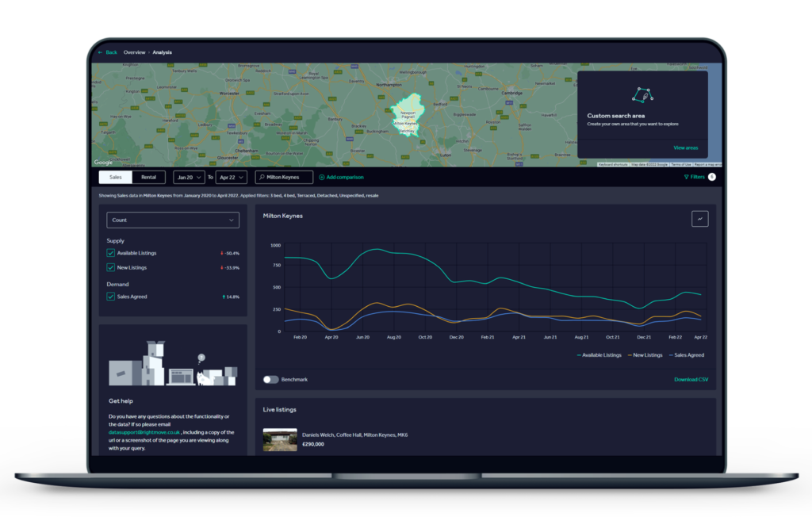Viewport: 812px width, 517px height.
Task: Enable the Benchmark switch
Action: [271, 380]
